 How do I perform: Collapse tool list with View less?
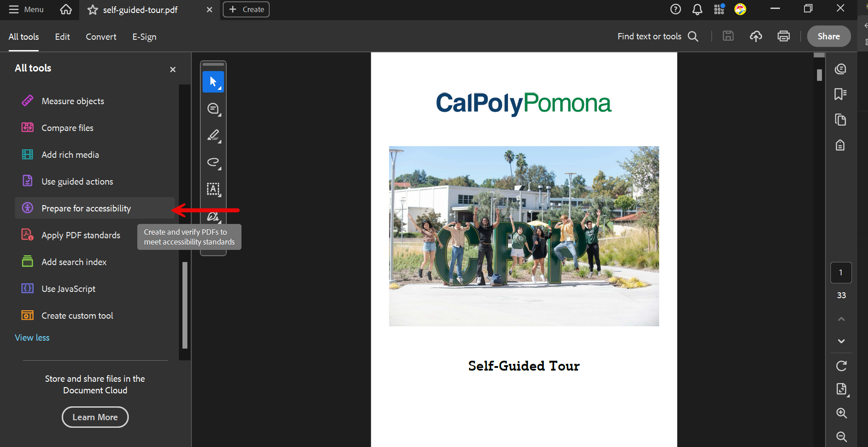32,337
